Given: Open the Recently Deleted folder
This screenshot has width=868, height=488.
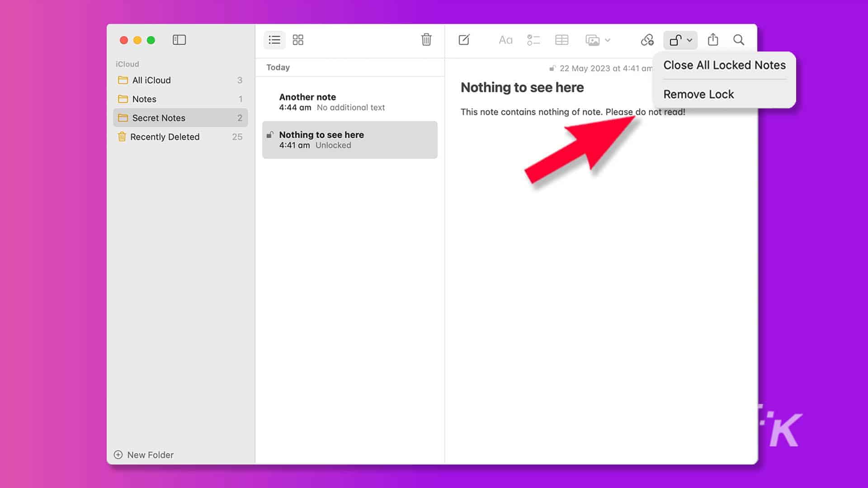Looking at the screenshot, I should tap(165, 136).
